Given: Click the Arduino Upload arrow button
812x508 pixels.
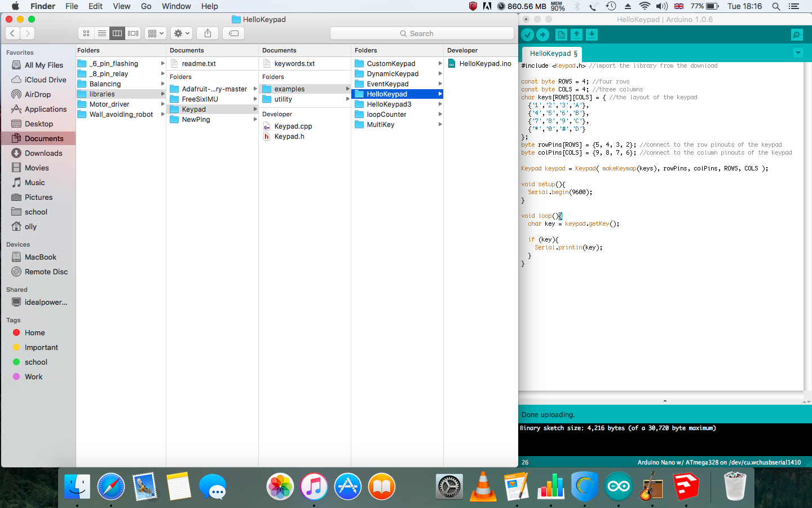Looking at the screenshot, I should (x=542, y=34).
